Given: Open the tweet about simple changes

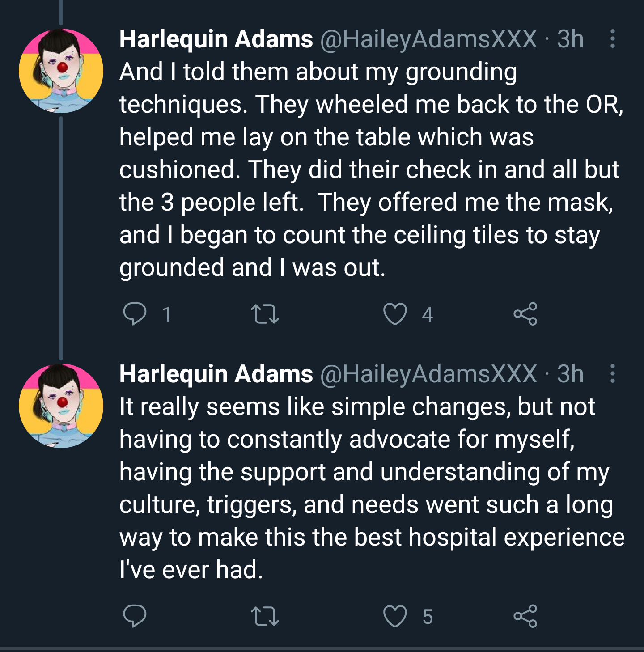Looking at the screenshot, I should (x=371, y=488).
